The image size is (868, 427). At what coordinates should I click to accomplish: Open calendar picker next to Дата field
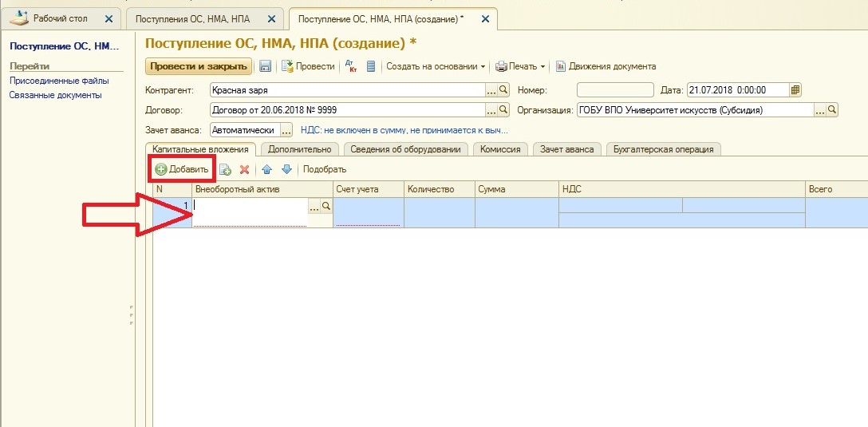(795, 89)
